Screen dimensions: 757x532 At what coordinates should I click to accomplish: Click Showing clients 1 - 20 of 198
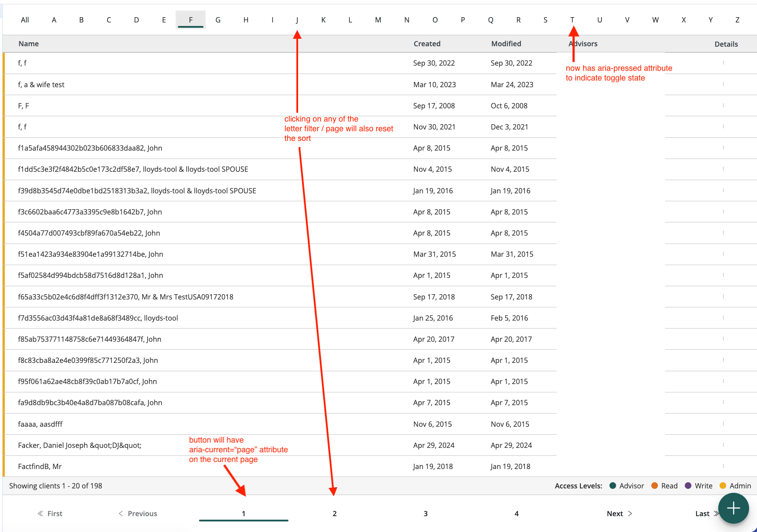point(55,486)
